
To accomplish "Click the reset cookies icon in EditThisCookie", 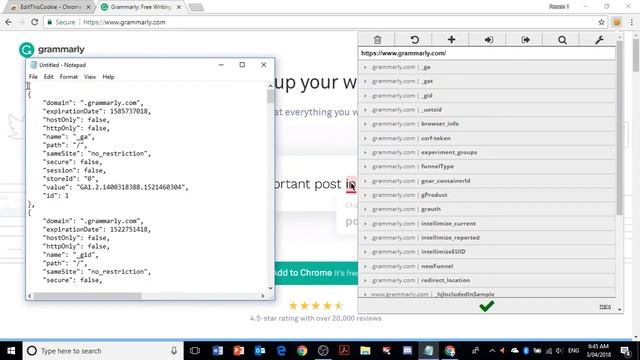I will [414, 40].
